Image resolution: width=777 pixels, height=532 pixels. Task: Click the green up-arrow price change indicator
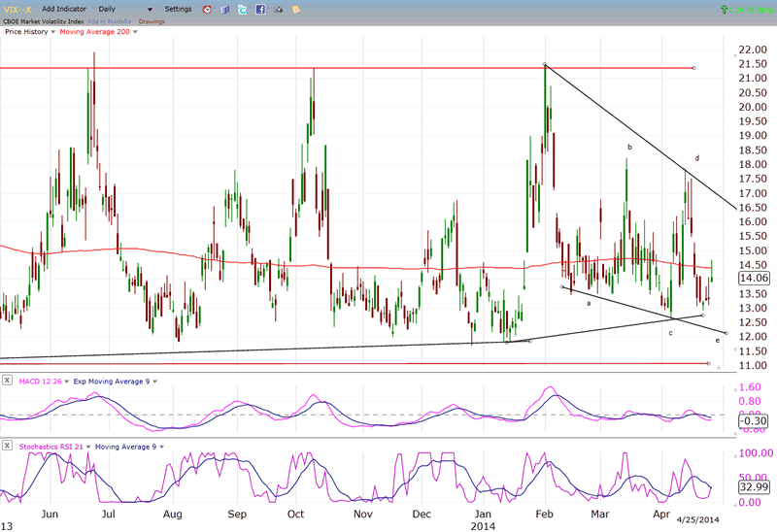(x=724, y=9)
